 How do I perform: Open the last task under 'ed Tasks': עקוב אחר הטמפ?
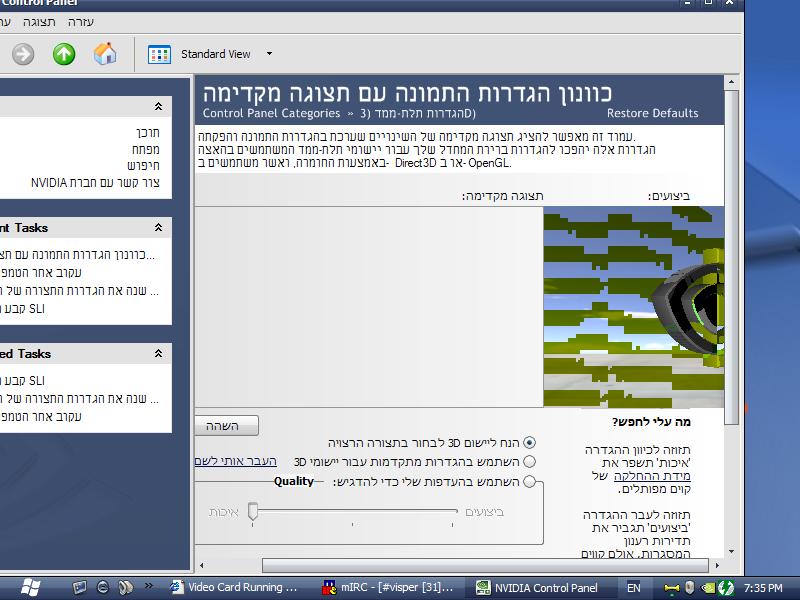pos(41,416)
